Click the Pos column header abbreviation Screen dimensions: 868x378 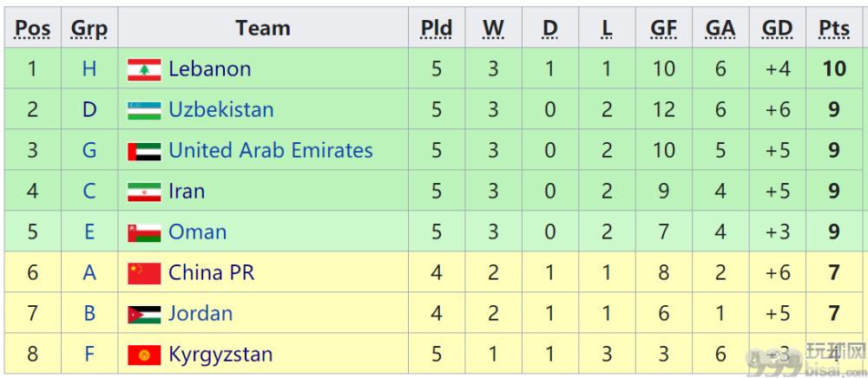pos(33,28)
